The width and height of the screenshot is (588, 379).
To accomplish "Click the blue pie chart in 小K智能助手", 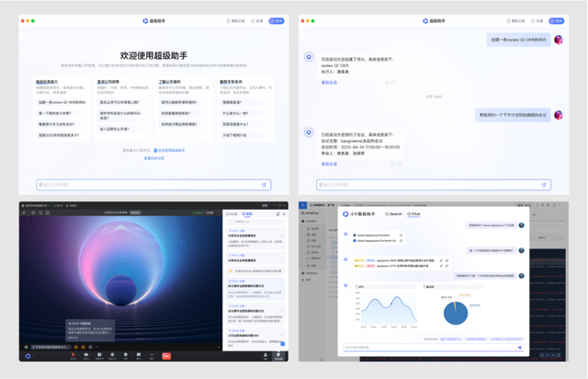I will point(456,313).
